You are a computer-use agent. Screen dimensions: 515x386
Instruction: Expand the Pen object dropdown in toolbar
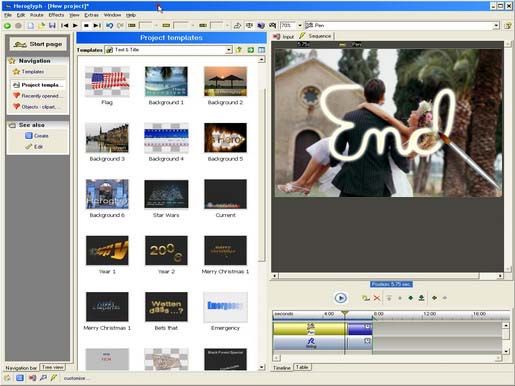pyautogui.click(x=496, y=25)
